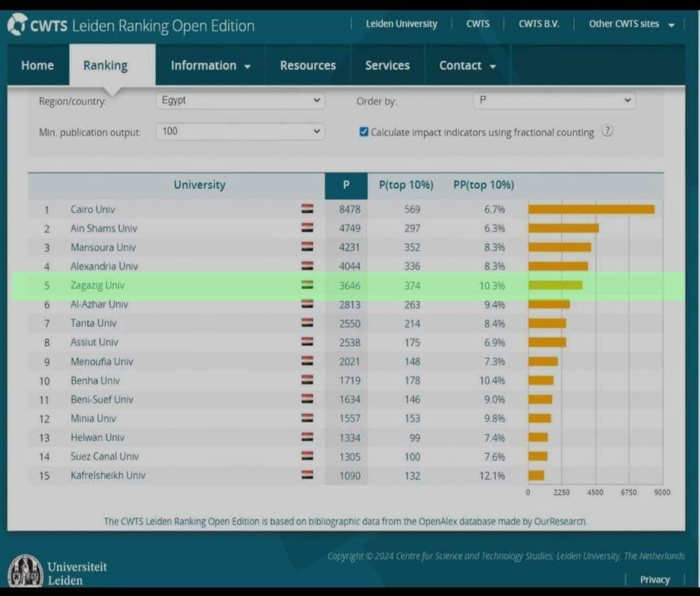
Task: Switch to the Resources tab
Action: pyautogui.click(x=308, y=66)
